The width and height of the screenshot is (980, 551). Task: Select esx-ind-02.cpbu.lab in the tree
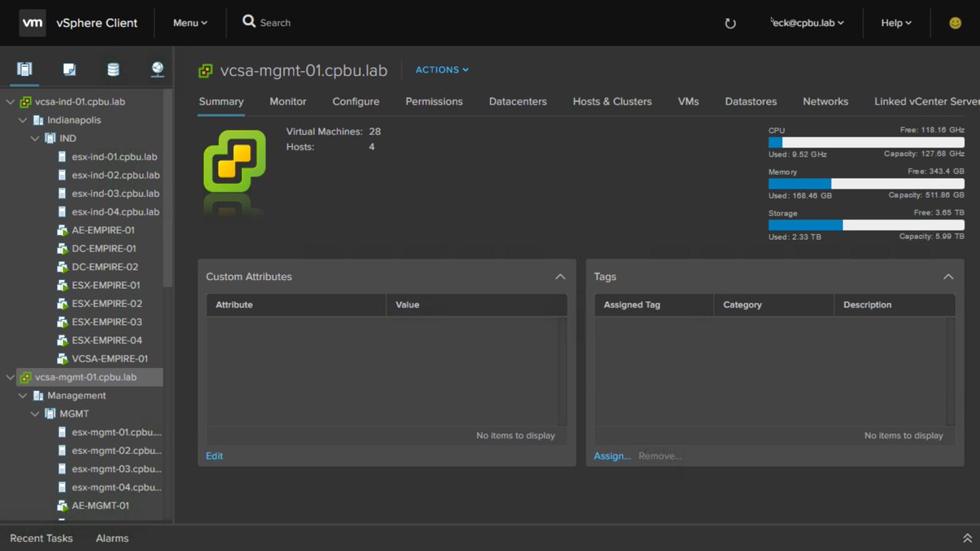[x=115, y=176]
